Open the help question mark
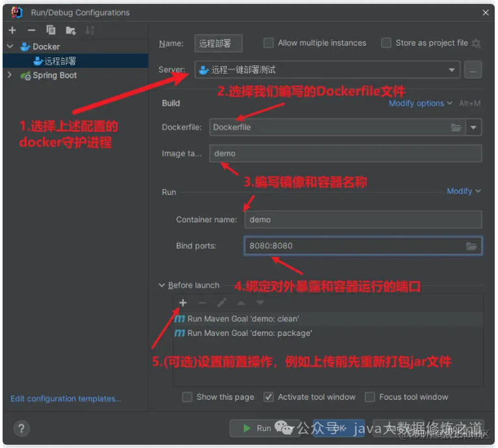The width and height of the screenshot is (498, 448). coord(22,428)
